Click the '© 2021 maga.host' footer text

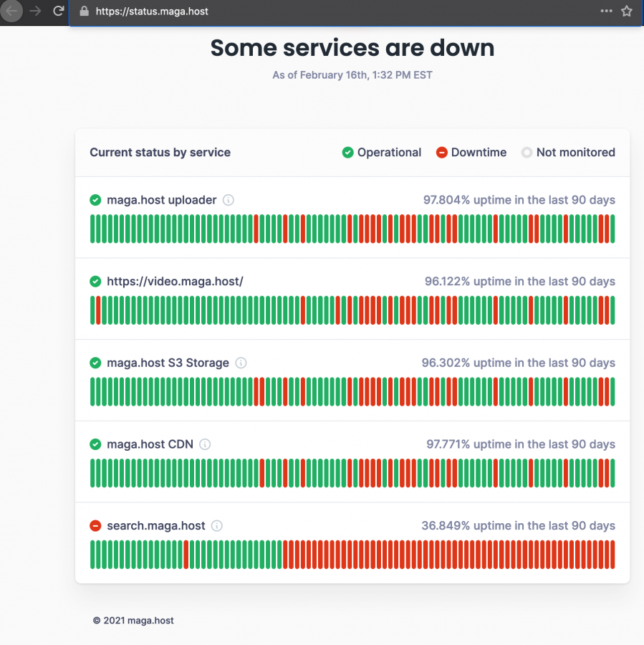coord(133,621)
